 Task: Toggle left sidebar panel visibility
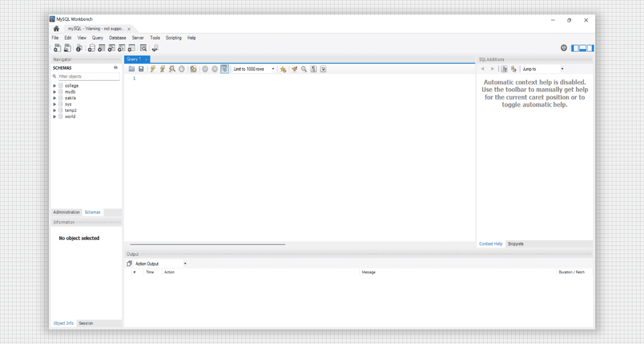pos(575,48)
